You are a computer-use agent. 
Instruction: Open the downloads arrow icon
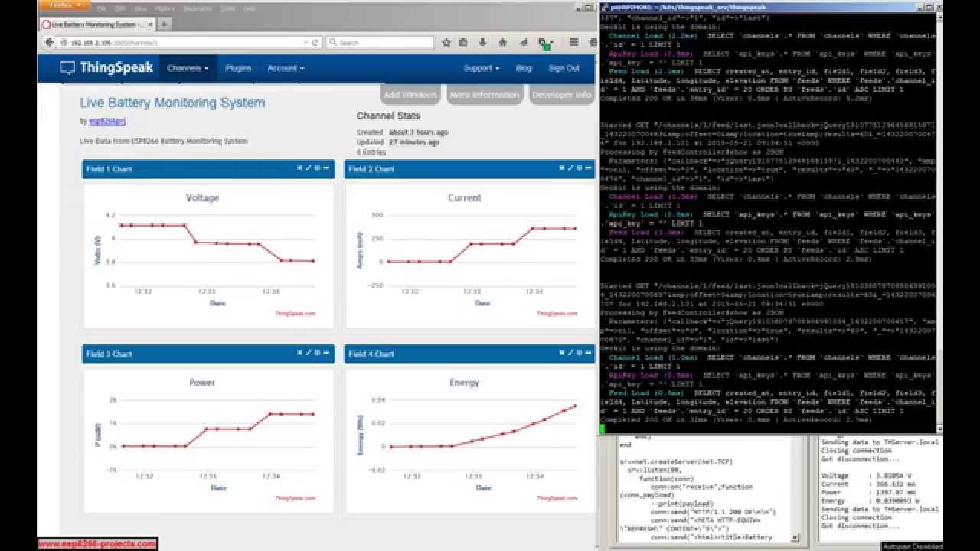coord(483,43)
